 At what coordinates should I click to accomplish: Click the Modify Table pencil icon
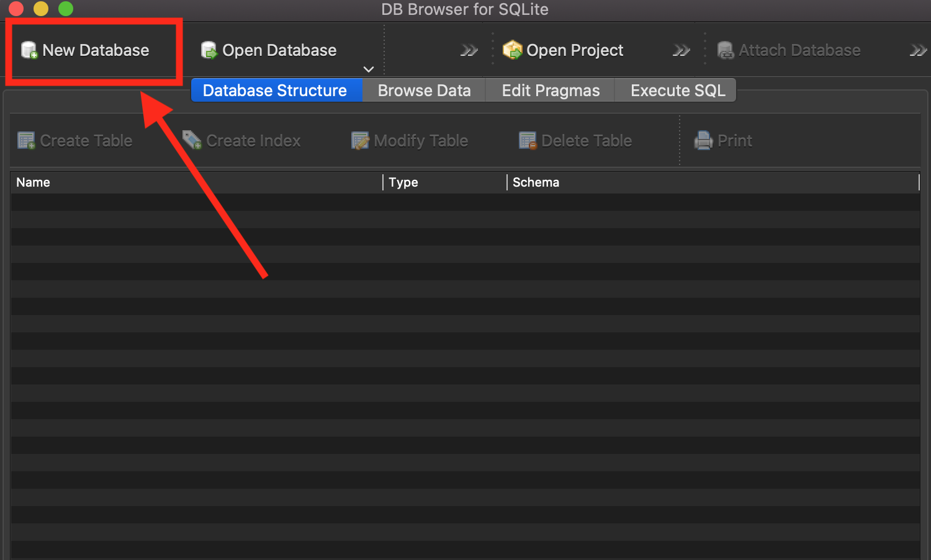(360, 141)
